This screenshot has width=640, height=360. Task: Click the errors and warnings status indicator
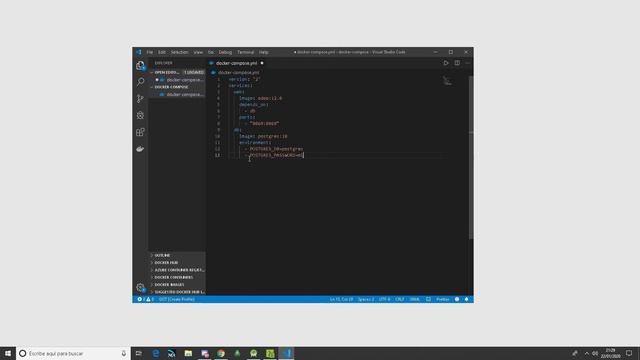pyautogui.click(x=146, y=299)
